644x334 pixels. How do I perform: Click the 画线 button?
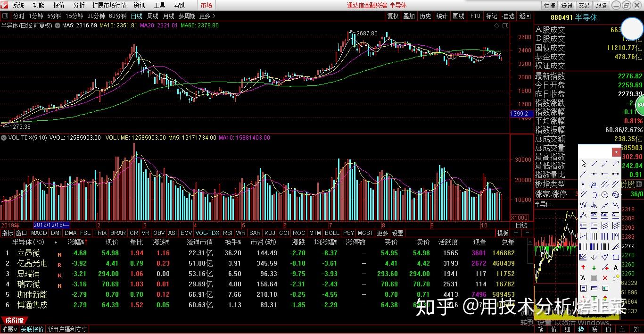point(458,16)
